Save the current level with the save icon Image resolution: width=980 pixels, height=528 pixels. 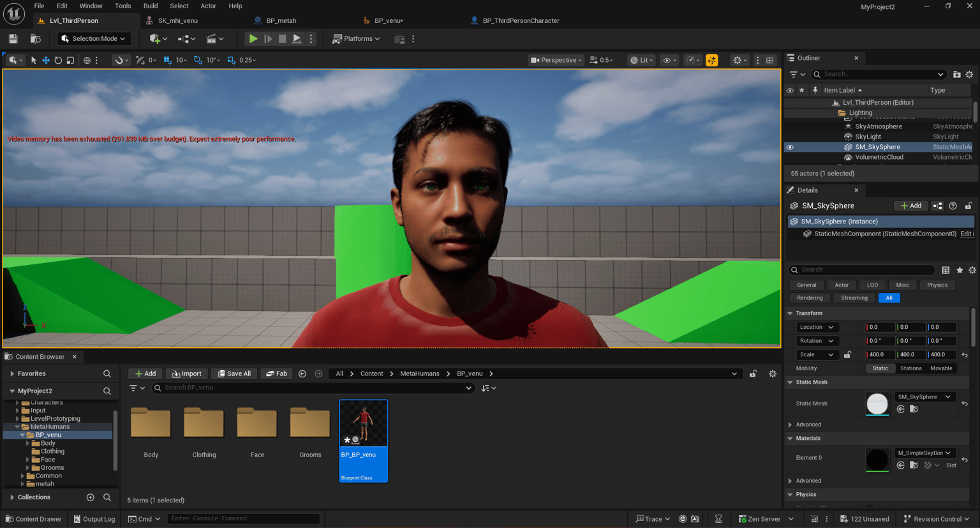(13, 39)
